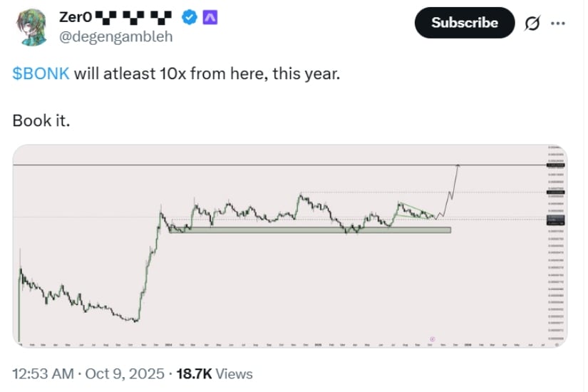This screenshot has width=588, height=392.
Task: Click the current price label on price axis
Action: pyautogui.click(x=557, y=220)
